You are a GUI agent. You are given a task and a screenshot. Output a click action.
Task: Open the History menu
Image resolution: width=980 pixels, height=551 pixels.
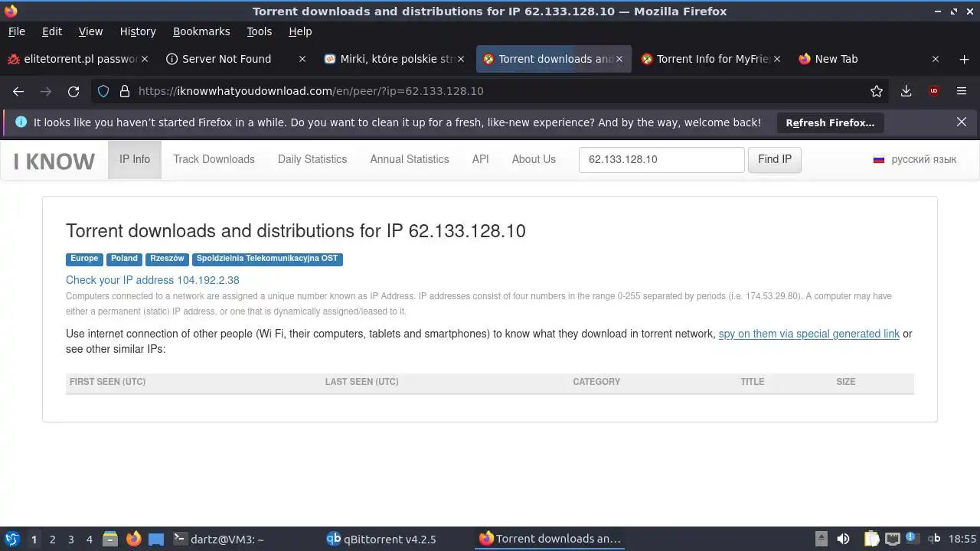click(x=138, y=31)
